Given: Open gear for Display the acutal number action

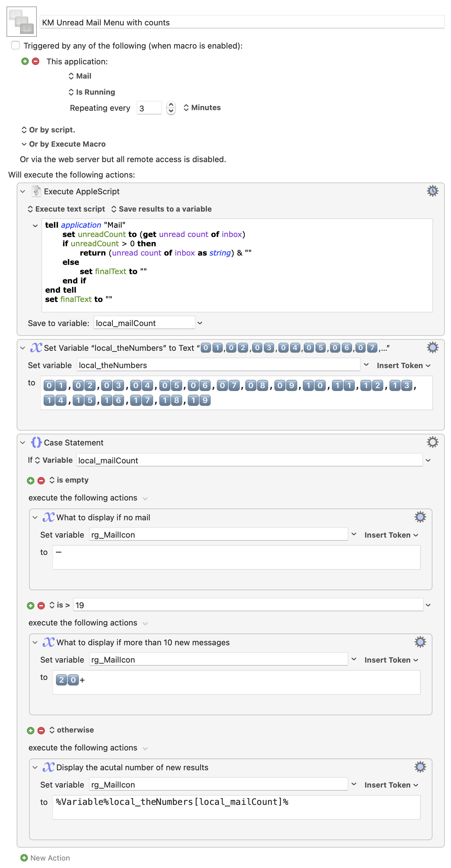Looking at the screenshot, I should [x=420, y=767].
